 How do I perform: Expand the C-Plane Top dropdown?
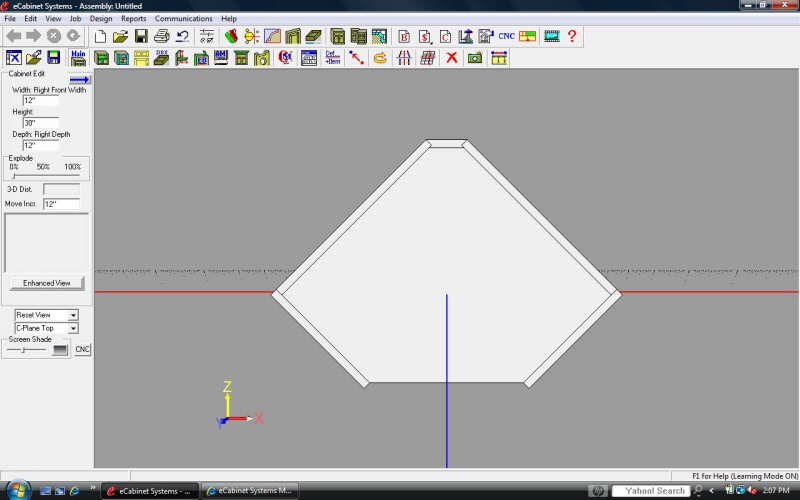click(46, 328)
